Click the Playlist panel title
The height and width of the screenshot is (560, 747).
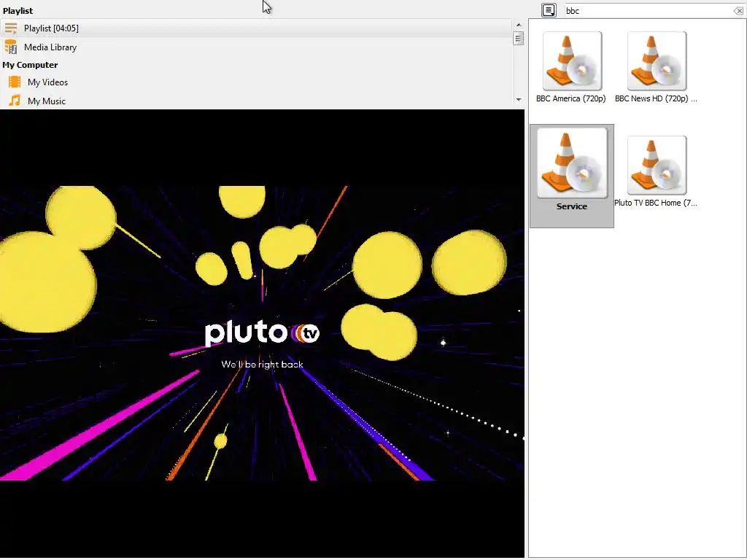[x=18, y=10]
